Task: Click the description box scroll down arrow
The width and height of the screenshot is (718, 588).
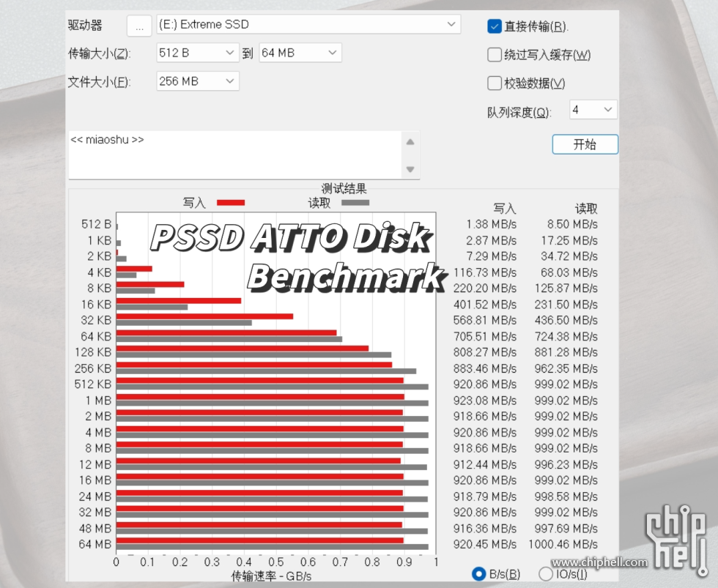Action: pos(410,169)
